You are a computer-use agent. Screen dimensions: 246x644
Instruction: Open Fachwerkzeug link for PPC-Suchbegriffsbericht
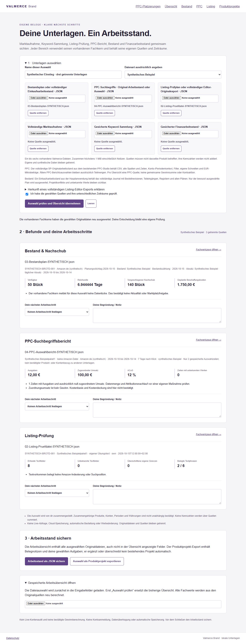[x=208, y=340]
